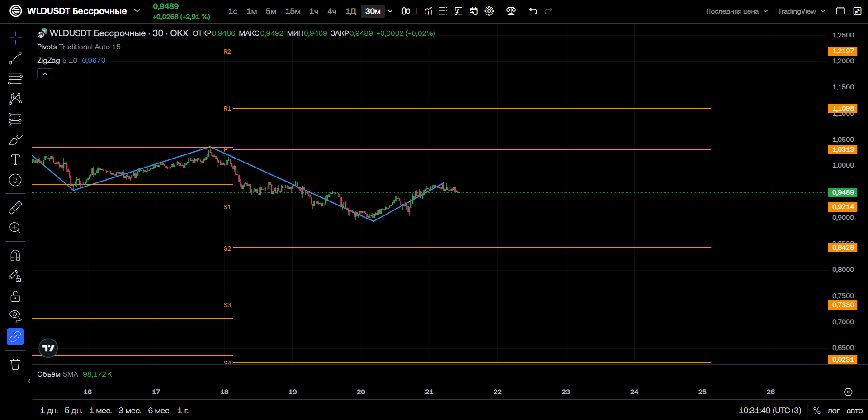This screenshot has width=868, height=420.
Task: Toggle the авто auto scale
Action: pos(854,411)
